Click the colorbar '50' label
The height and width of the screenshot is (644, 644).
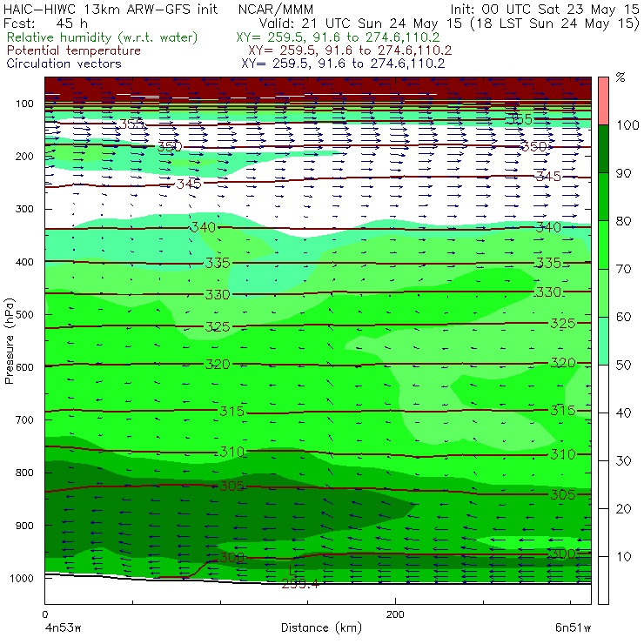tap(623, 366)
